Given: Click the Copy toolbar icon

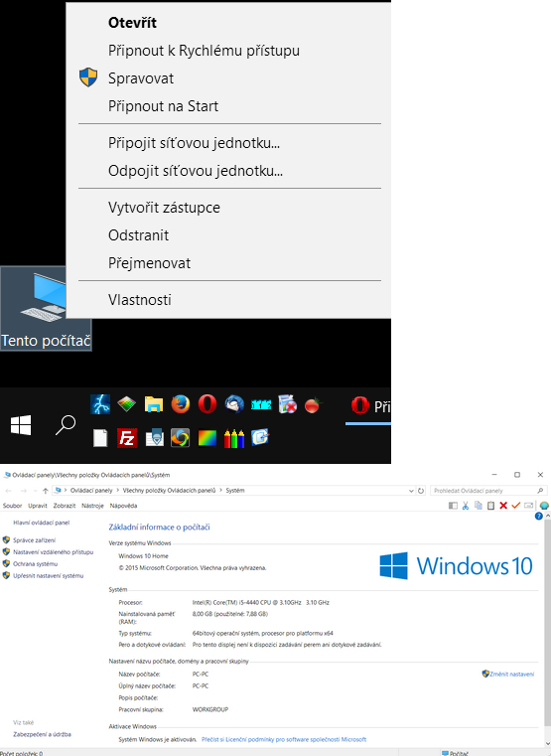Looking at the screenshot, I should tap(479, 506).
